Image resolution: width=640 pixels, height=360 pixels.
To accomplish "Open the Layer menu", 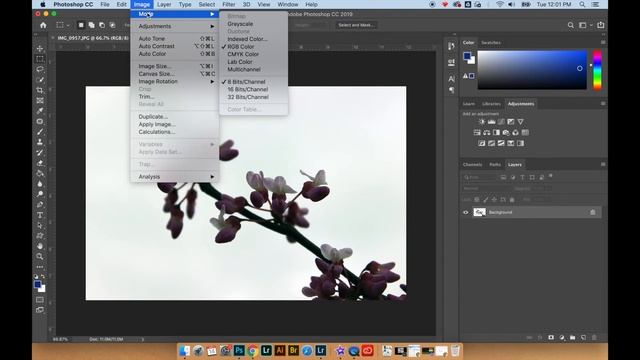I will (164, 4).
